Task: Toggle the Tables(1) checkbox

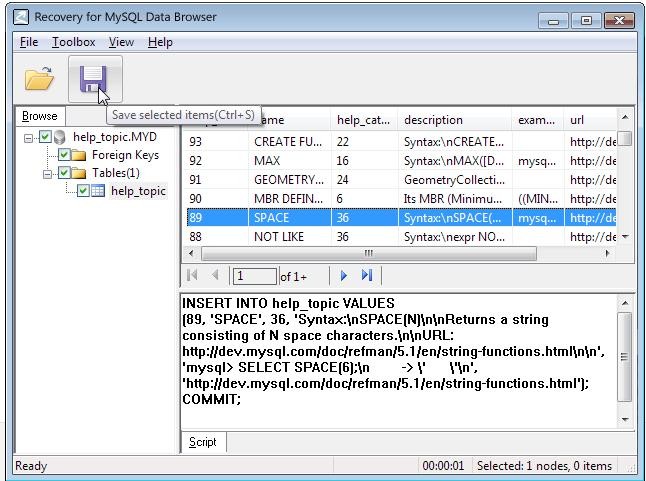Action: pos(63,173)
